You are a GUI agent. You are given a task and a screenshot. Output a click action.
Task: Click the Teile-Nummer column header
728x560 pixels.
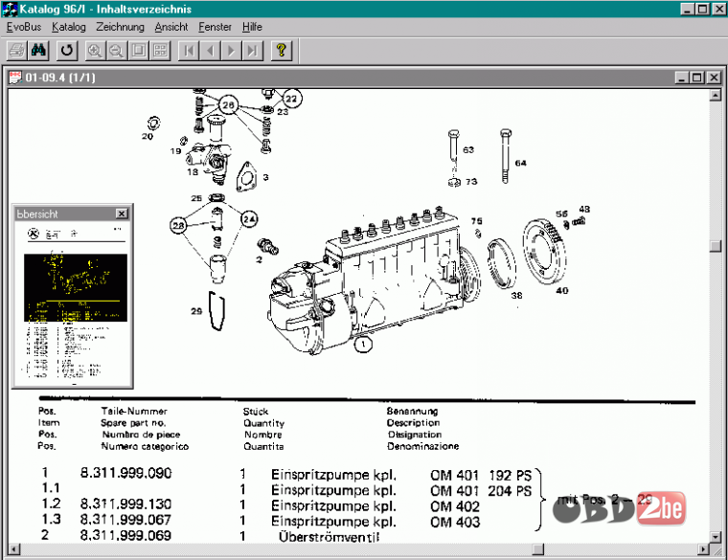(x=134, y=411)
